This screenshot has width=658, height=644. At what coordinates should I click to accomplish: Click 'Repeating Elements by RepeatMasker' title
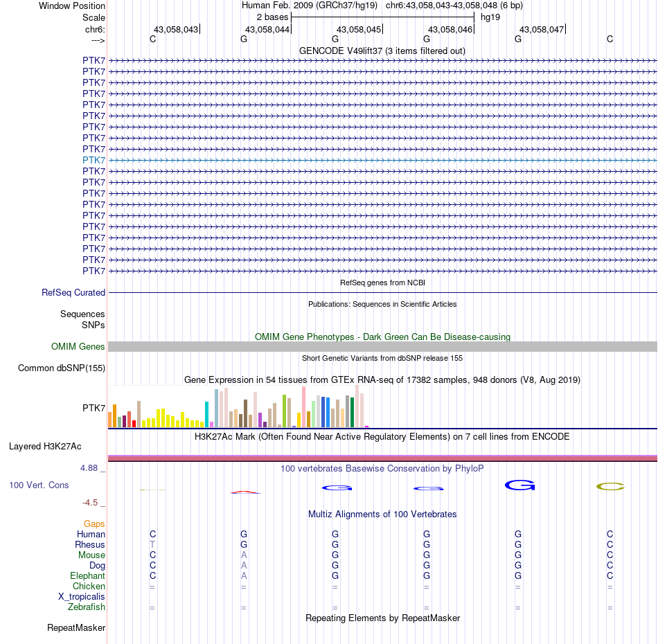coord(383,618)
